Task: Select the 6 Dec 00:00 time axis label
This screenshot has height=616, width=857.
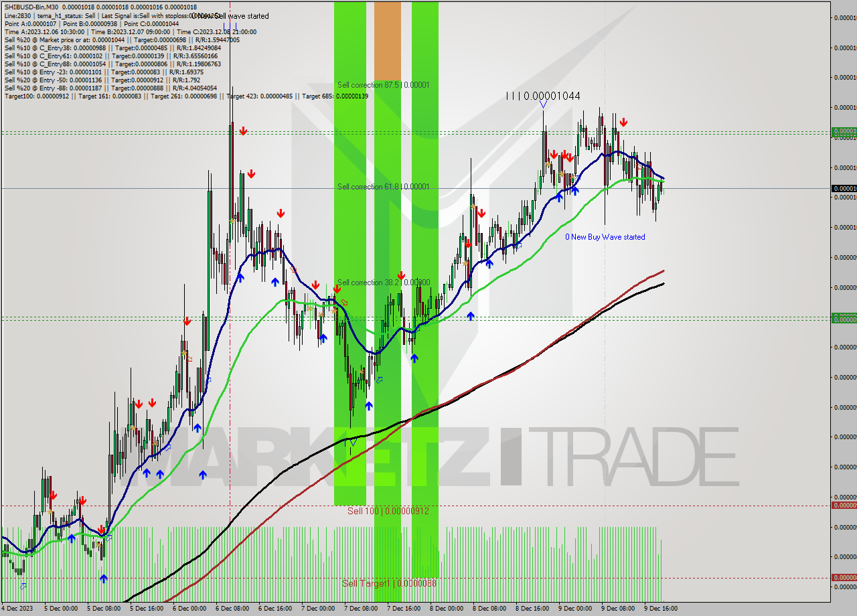Action: click(189, 609)
